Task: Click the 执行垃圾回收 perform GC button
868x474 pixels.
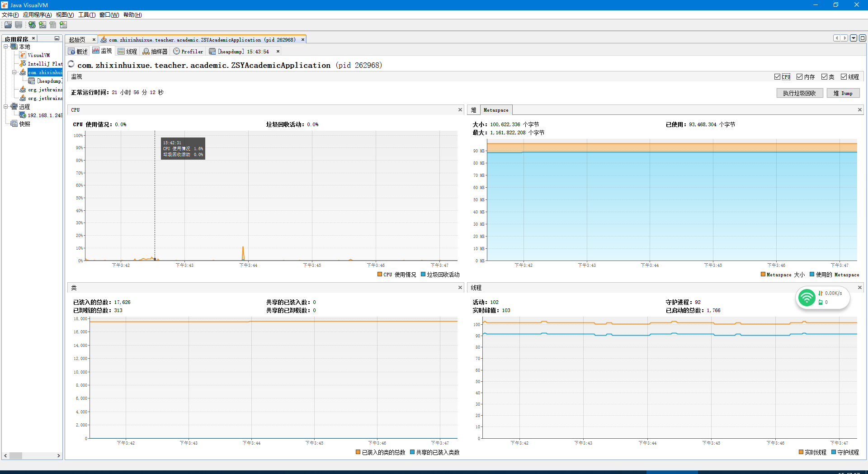Action: coord(800,93)
